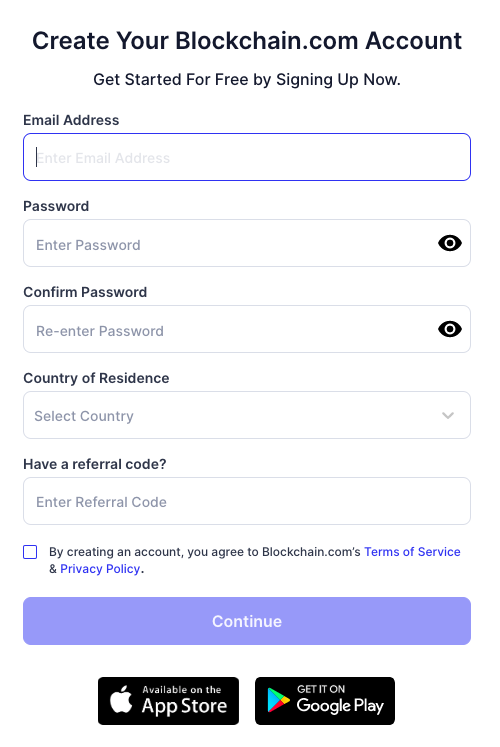The width and height of the screenshot is (500, 747).
Task: Click the Google Play triangle logo
Action: click(278, 700)
